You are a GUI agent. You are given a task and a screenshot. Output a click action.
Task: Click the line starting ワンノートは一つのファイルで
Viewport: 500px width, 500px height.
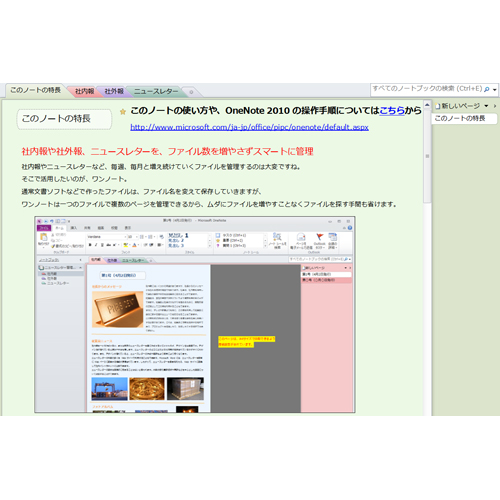coord(209,204)
